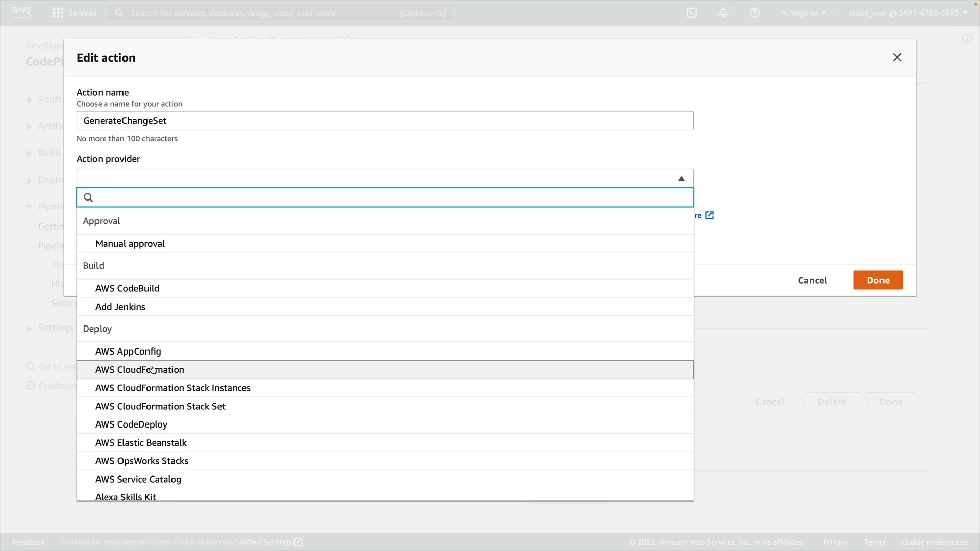This screenshot has height=551, width=980.
Task: Select AWS CloudFormation provider option
Action: point(140,369)
